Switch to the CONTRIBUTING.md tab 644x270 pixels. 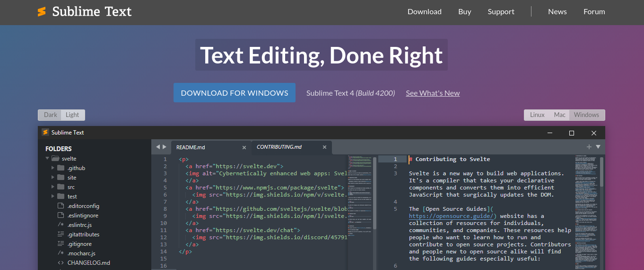coord(279,147)
